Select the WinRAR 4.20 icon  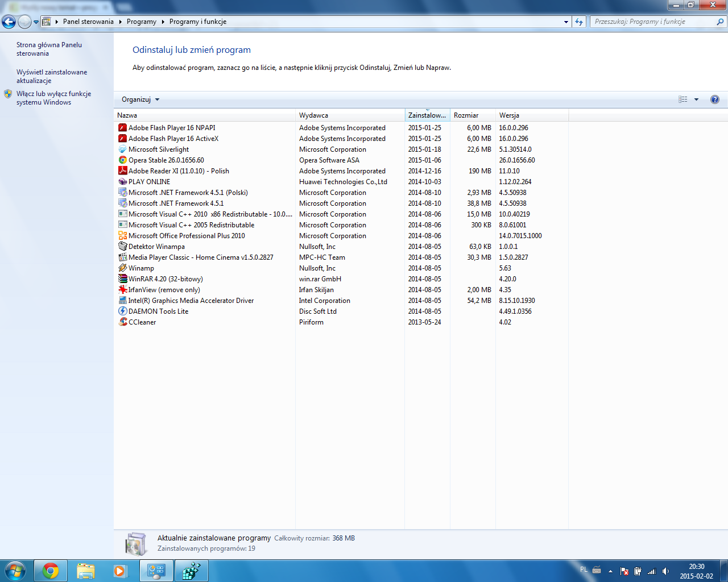pos(122,279)
